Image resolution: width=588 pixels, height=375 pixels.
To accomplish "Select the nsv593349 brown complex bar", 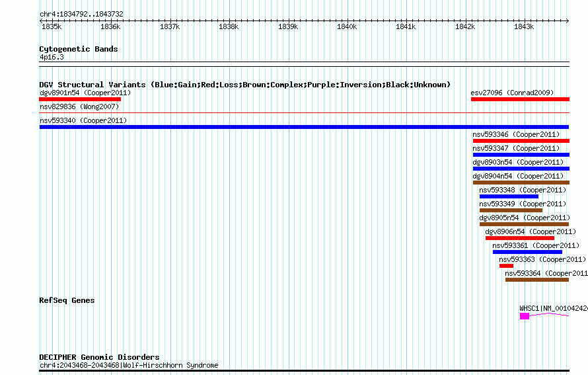I will tap(511, 210).
